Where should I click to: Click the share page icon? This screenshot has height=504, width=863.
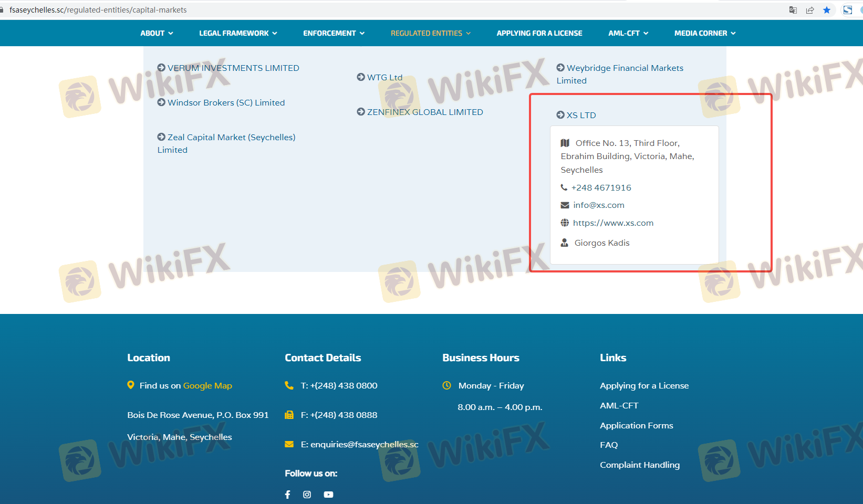[x=810, y=10]
